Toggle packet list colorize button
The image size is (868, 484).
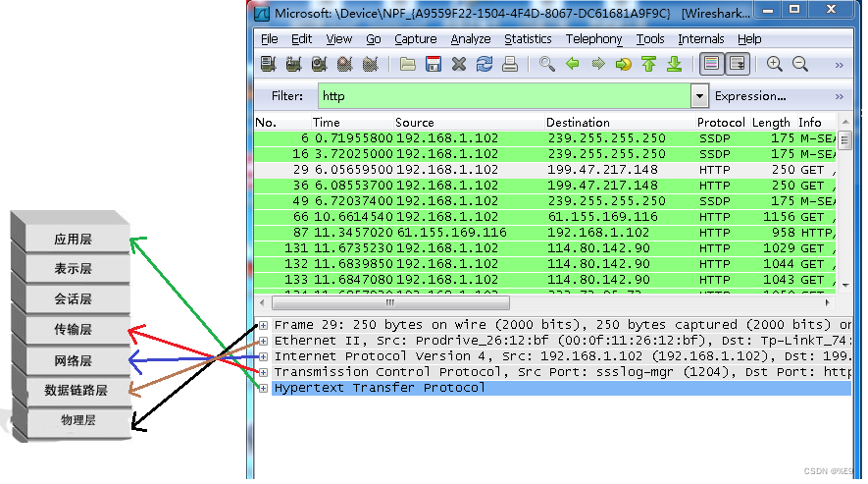712,65
